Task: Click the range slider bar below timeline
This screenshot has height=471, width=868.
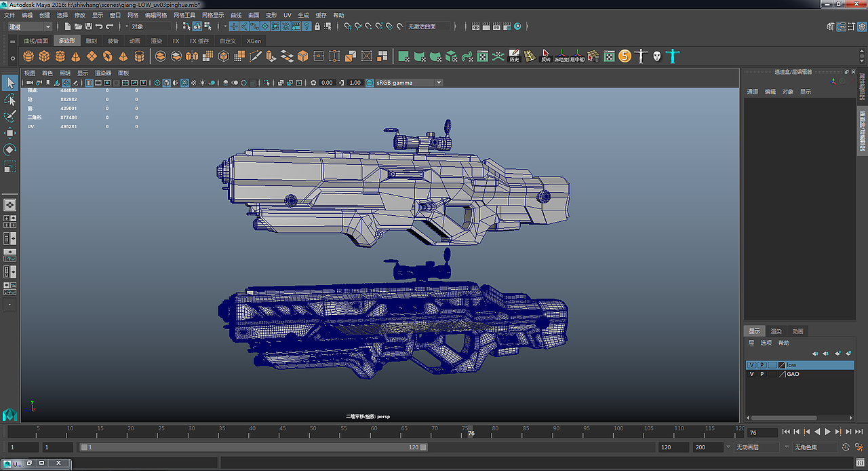Action: 253,447
